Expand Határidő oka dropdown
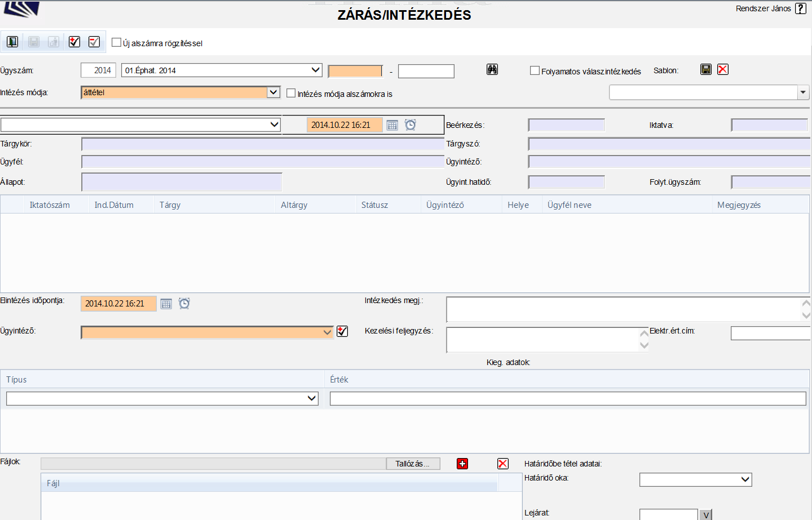This screenshot has width=812, height=520. (745, 479)
